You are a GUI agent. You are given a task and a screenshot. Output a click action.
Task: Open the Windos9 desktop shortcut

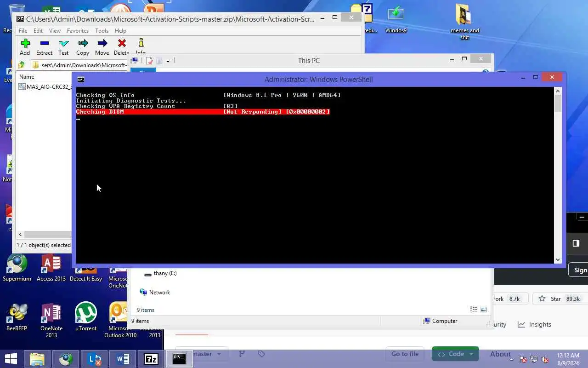396,19
